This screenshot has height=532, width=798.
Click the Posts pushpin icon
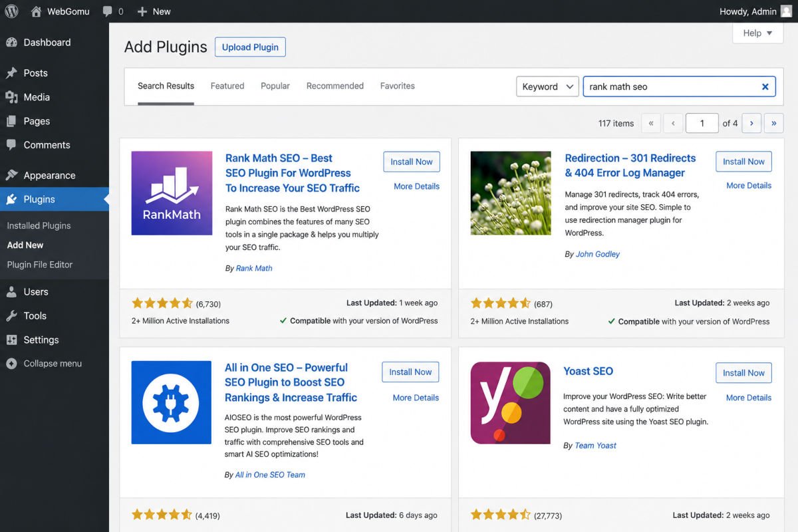point(11,73)
